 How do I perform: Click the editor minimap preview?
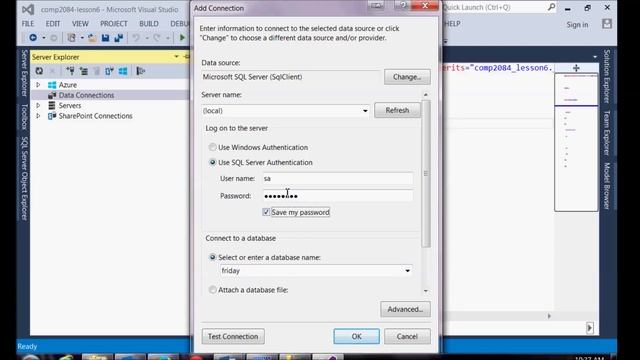[576, 142]
